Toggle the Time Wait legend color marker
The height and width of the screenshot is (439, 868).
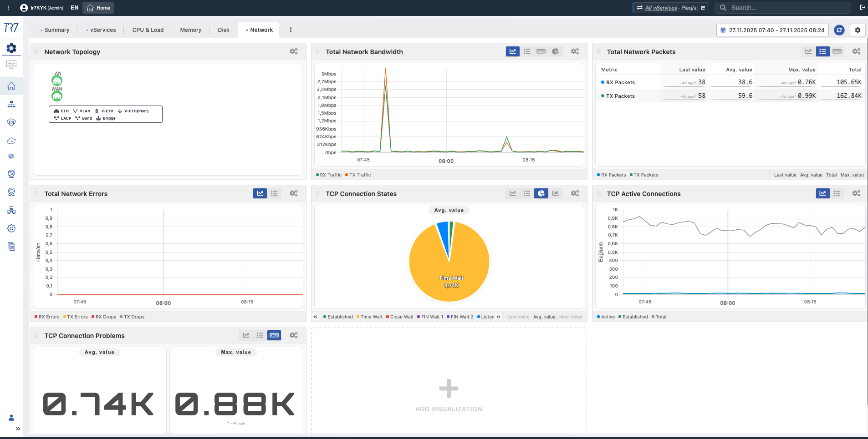(358, 317)
